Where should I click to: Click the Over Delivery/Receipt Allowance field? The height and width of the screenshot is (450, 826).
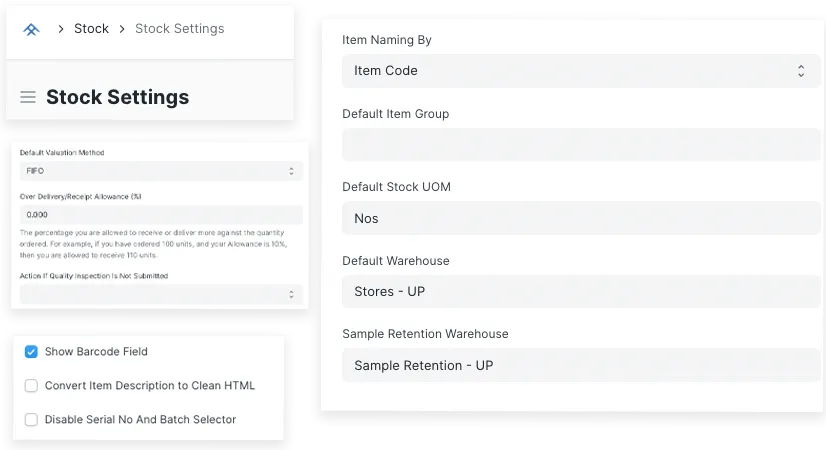(x=160, y=215)
